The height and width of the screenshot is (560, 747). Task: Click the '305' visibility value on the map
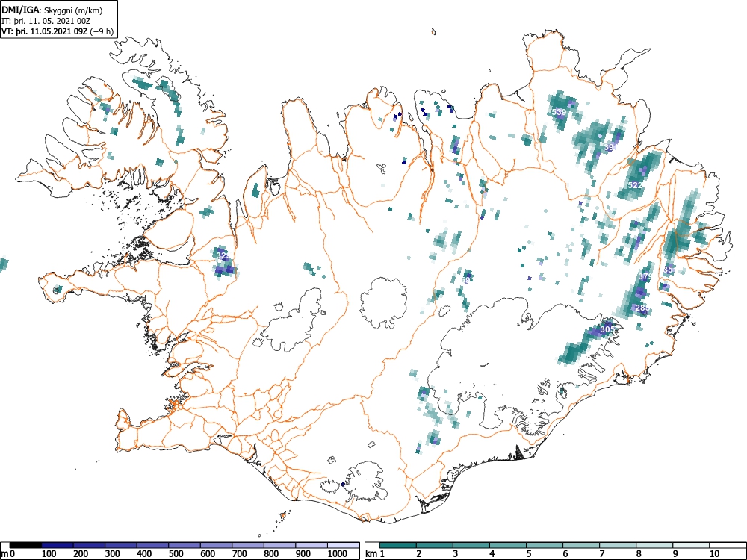coord(607,329)
